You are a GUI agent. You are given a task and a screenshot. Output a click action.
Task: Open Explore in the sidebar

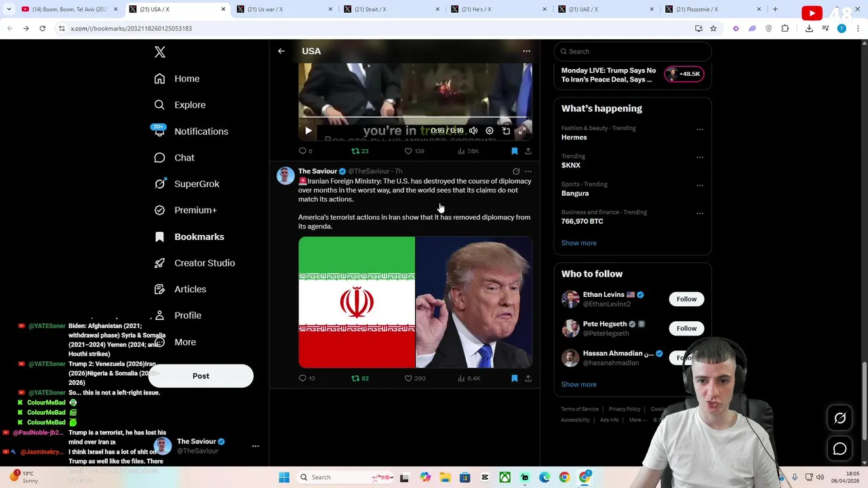pos(180,105)
